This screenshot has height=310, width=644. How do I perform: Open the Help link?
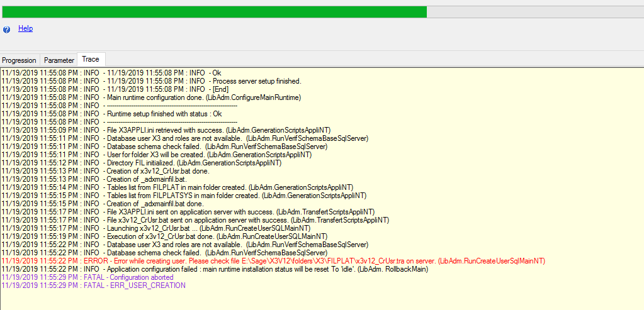[x=25, y=29]
